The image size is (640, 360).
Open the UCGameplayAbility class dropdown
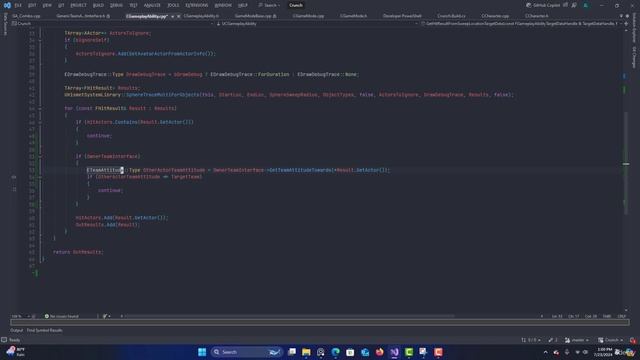pyautogui.click(x=316, y=24)
